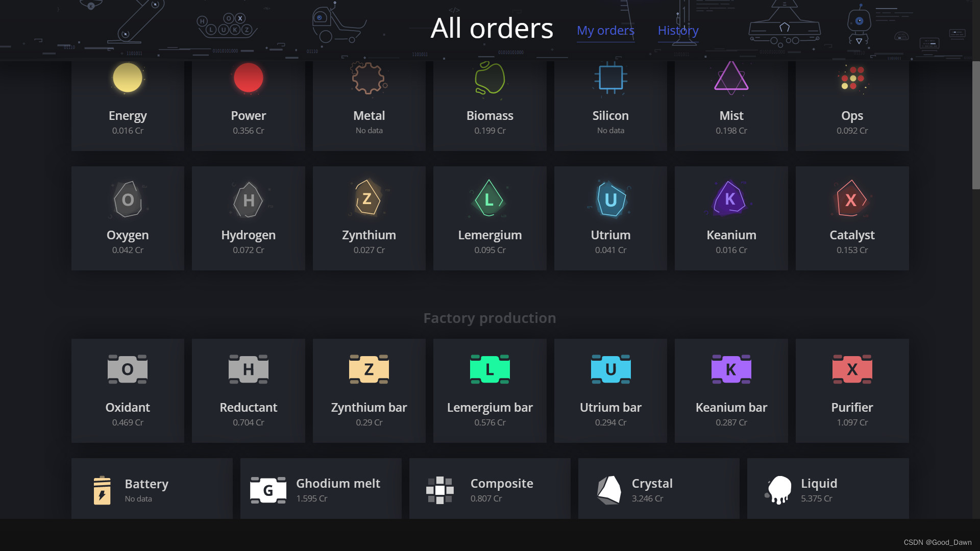Pick the Zynthium Z crystal icon

[x=369, y=198]
